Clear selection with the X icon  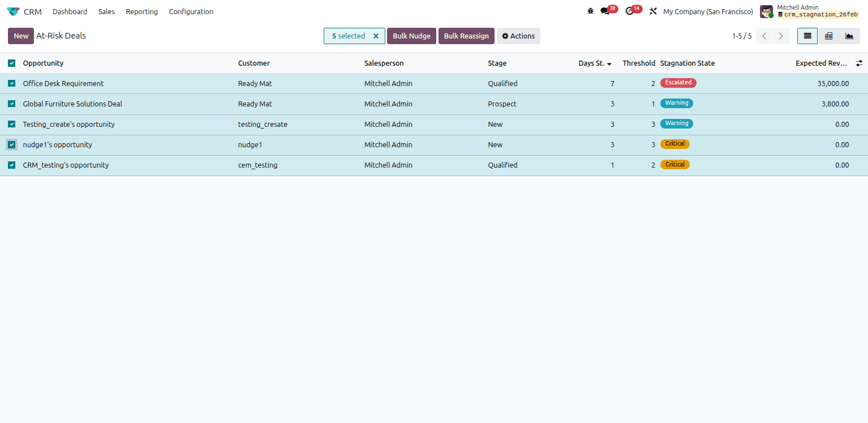(376, 36)
